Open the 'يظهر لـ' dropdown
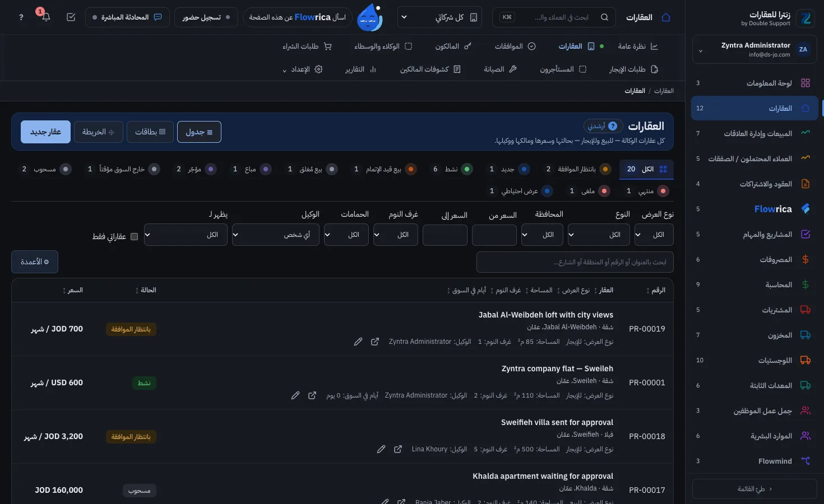The height and width of the screenshot is (504, 824). pyautogui.click(x=186, y=235)
